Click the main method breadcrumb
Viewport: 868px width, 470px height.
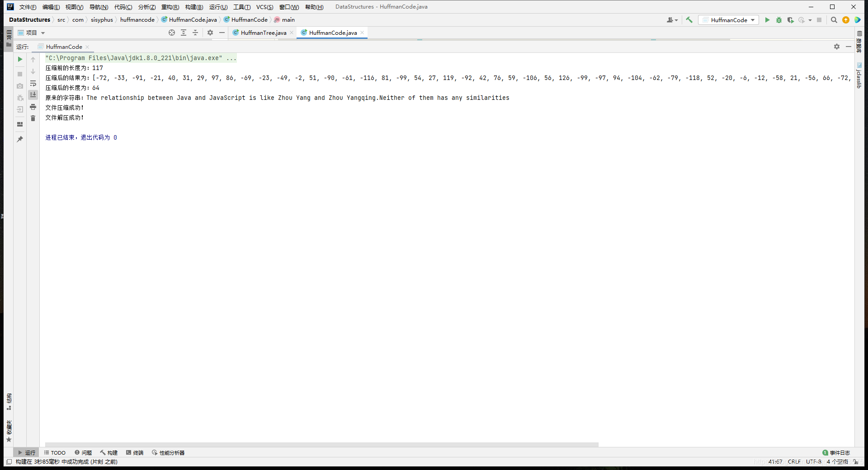(x=284, y=20)
